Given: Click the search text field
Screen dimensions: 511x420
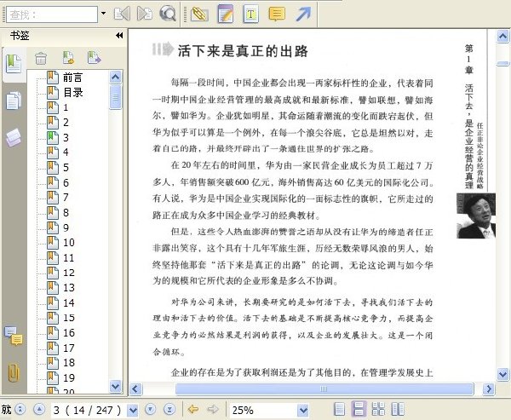Looking at the screenshot, I should click(52, 14).
